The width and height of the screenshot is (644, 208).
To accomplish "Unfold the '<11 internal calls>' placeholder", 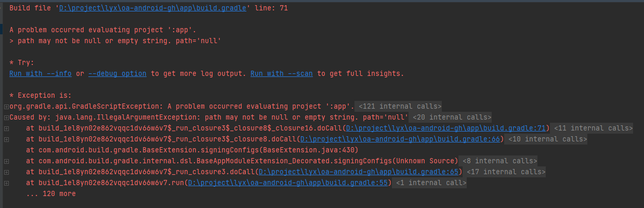I will 593,128.
